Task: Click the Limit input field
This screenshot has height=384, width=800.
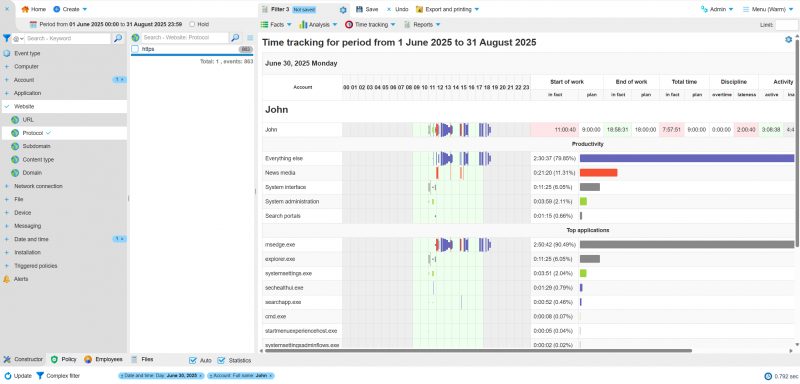Action: [786, 24]
